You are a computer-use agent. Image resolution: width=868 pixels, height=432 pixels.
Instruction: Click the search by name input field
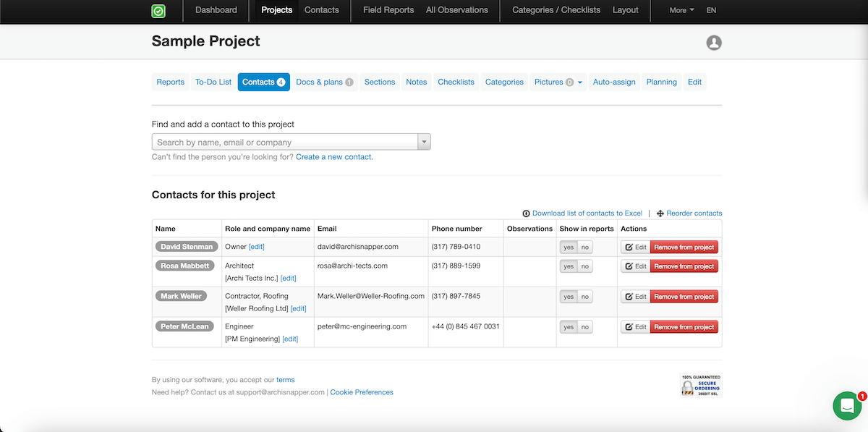coord(285,142)
